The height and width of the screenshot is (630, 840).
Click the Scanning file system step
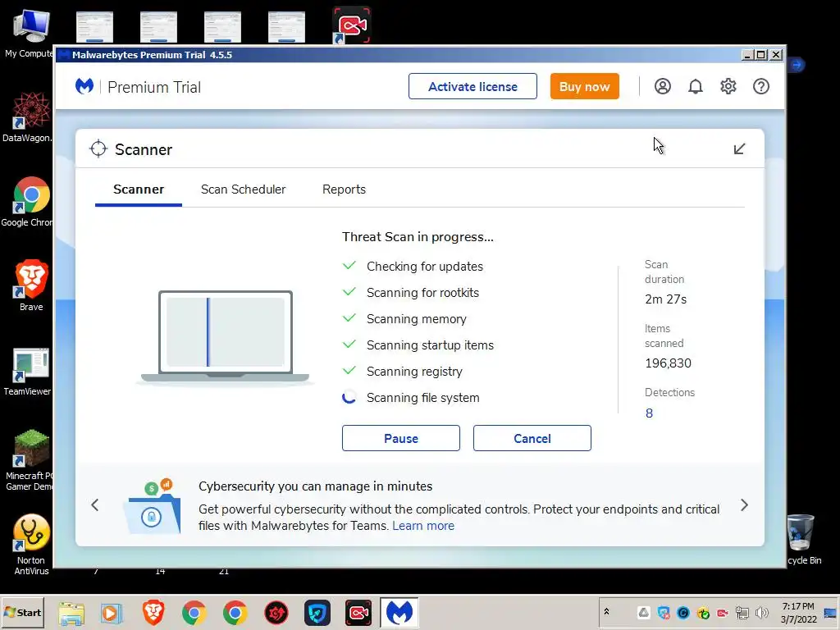pos(422,398)
